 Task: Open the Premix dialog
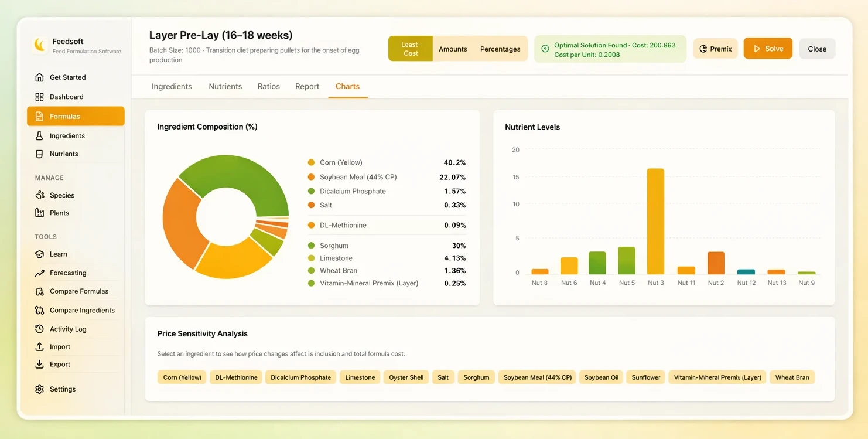coord(715,49)
